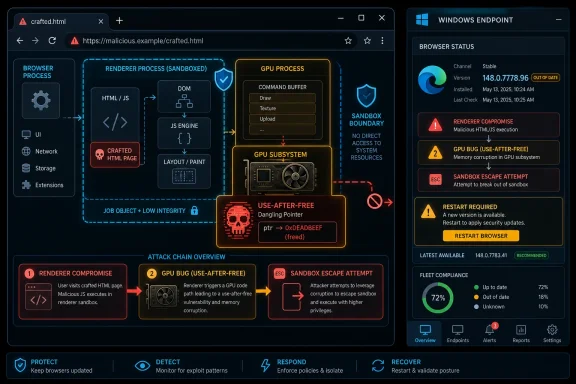Click the second star icon beside menu
The width and height of the screenshot is (576, 384).
pyautogui.click(x=367, y=41)
